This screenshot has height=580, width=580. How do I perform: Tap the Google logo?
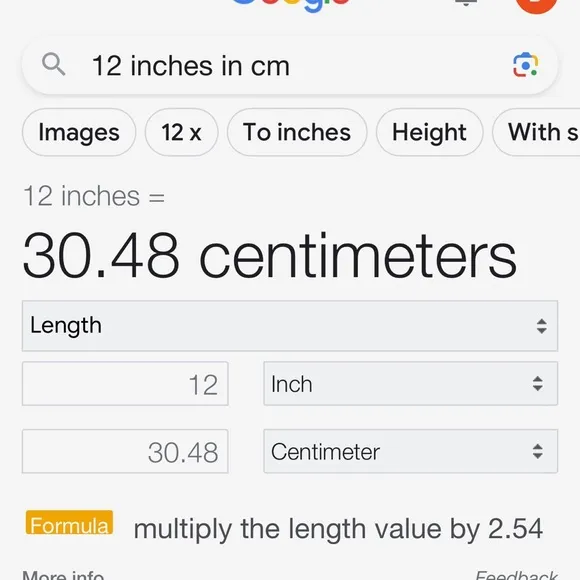291,5
